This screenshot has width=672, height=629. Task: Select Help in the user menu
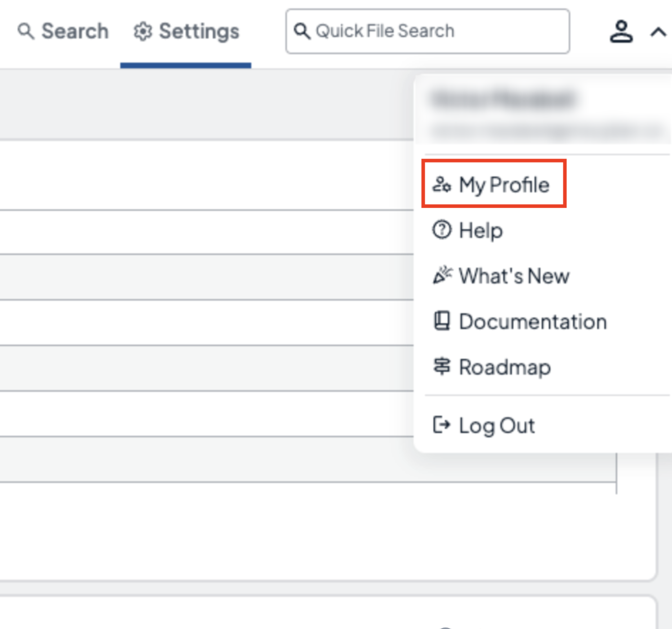[x=481, y=230]
